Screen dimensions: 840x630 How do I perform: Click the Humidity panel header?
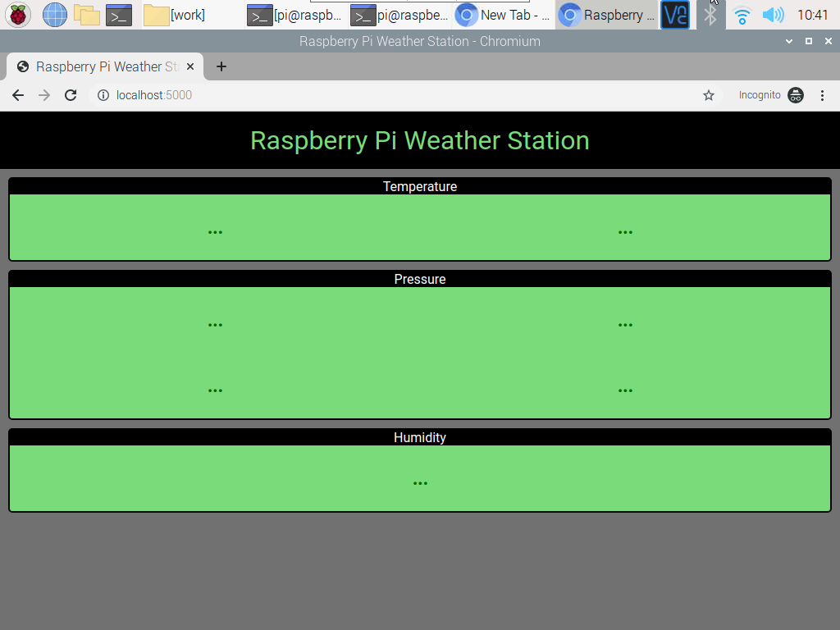point(420,438)
